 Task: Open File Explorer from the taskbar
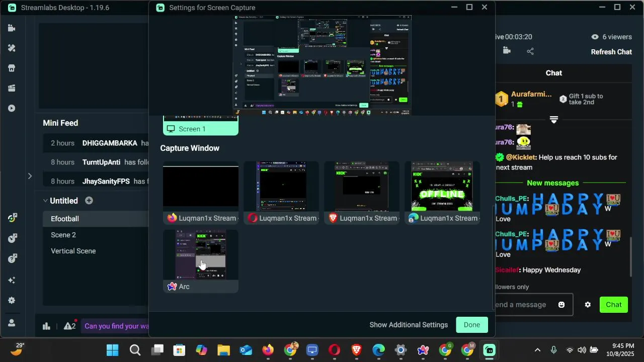pyautogui.click(x=223, y=350)
